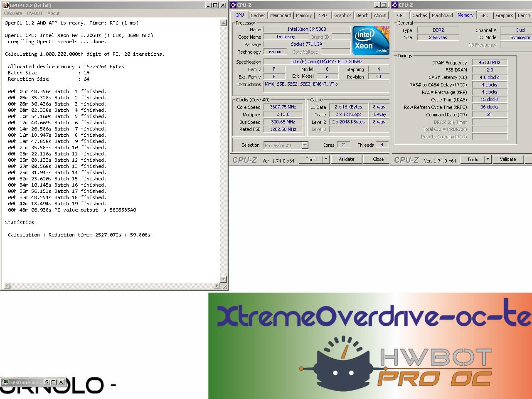Close the minimized Gestione att... window

pos(61,382)
